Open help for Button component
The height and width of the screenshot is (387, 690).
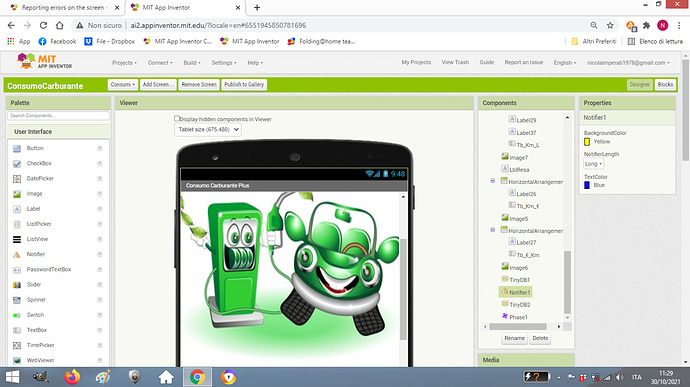coord(99,148)
